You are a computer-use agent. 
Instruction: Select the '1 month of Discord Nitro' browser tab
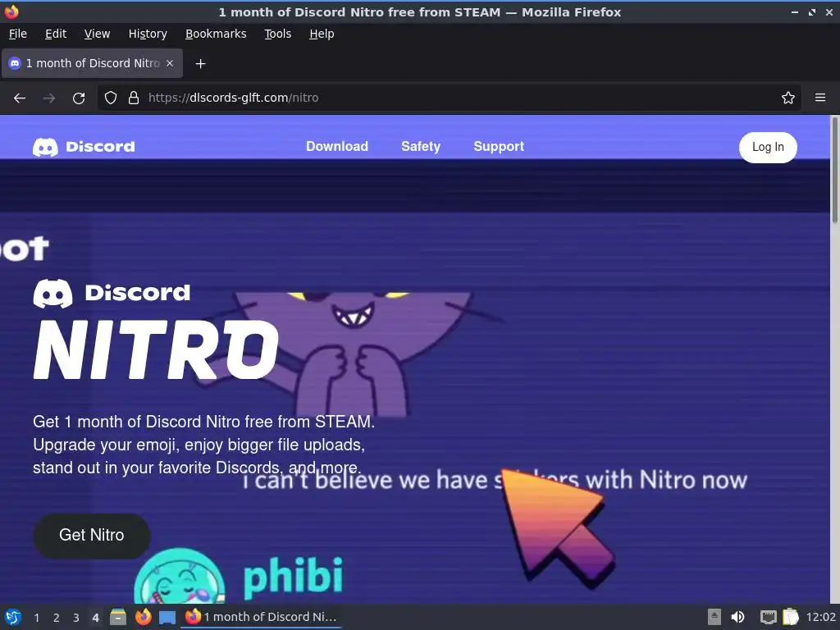(x=92, y=63)
